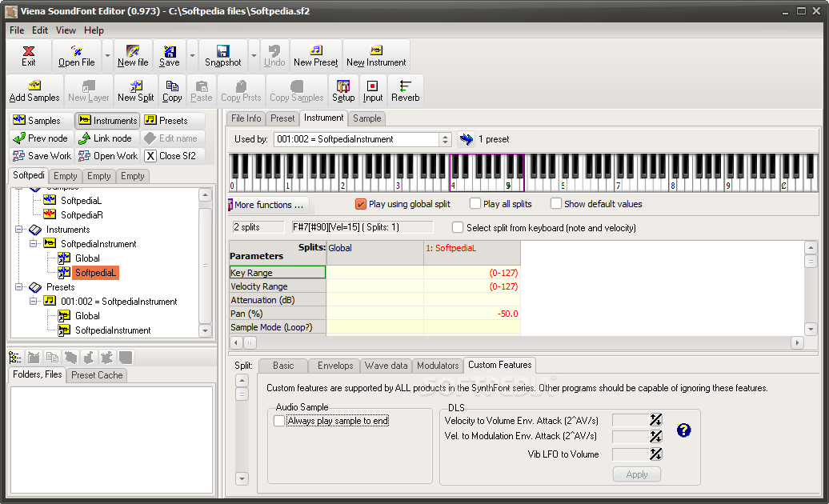Click Add Samples icon
This screenshot has height=504, width=829.
(34, 91)
